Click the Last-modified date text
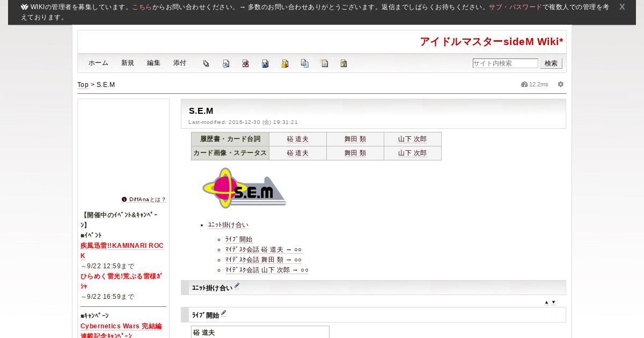This screenshot has height=338, width=644. [243, 122]
